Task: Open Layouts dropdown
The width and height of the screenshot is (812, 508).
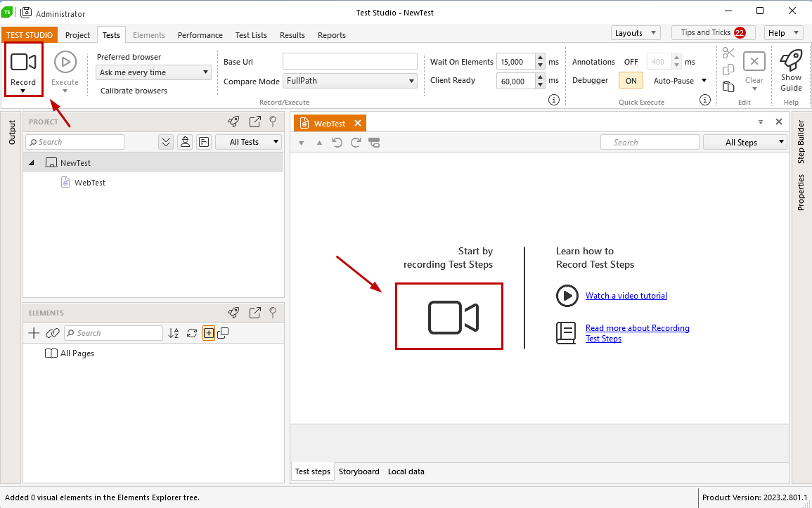Action: coord(636,33)
